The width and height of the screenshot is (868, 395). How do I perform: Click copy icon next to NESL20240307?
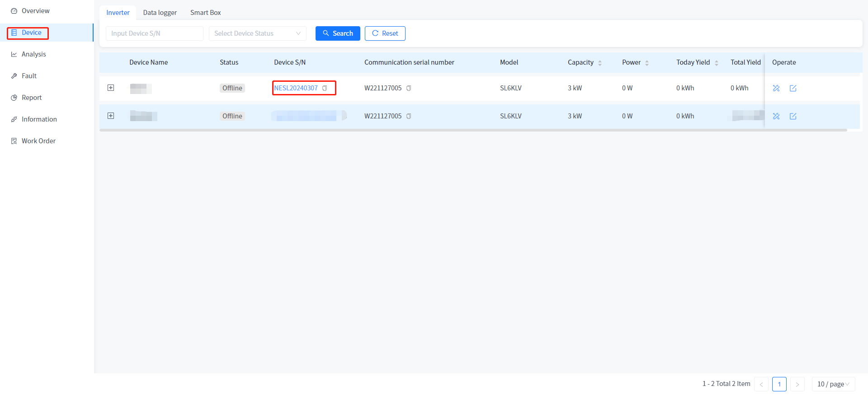pos(325,88)
